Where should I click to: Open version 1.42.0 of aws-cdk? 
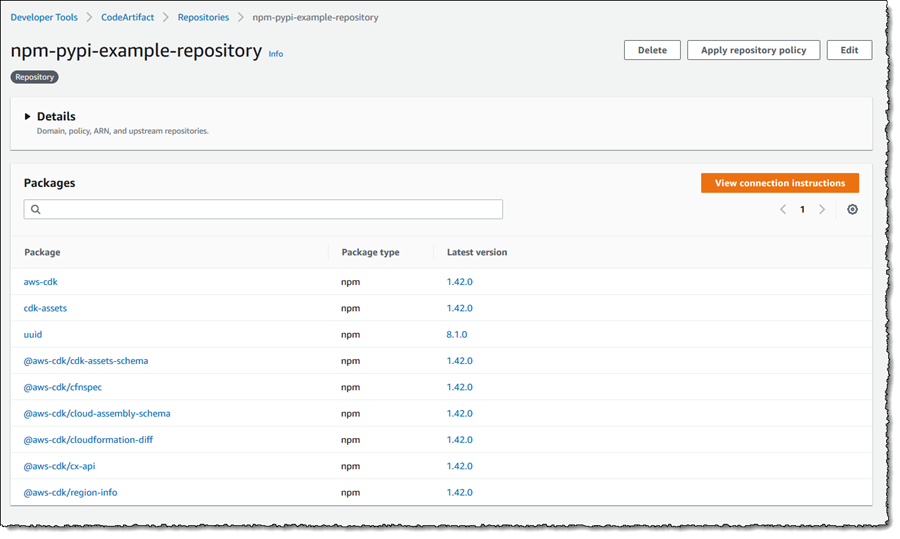[x=459, y=282]
